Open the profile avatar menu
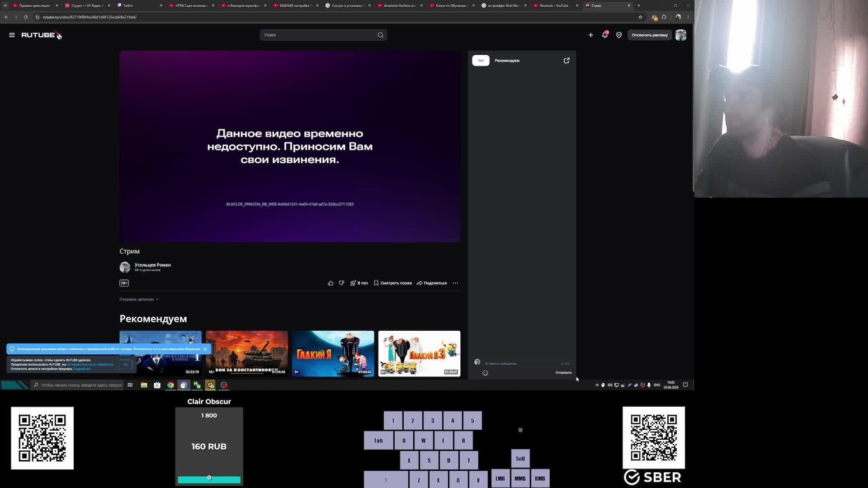Image resolution: width=868 pixels, height=488 pixels. point(681,35)
